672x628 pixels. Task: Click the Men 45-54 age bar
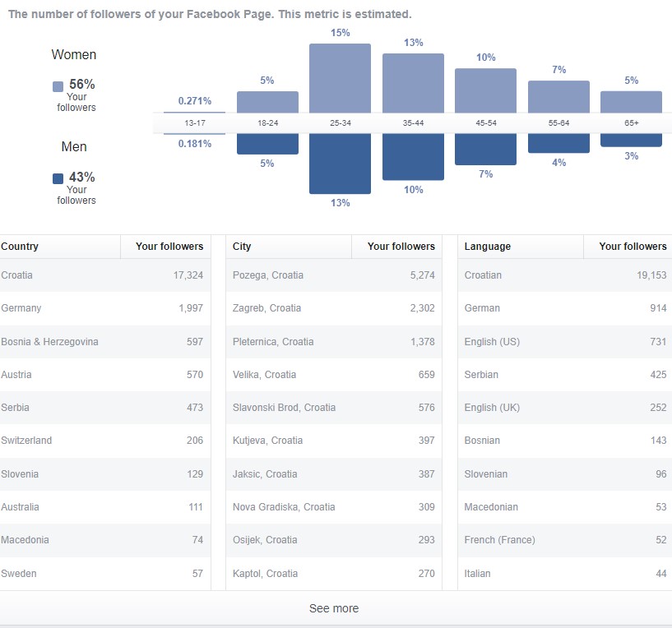pos(485,148)
